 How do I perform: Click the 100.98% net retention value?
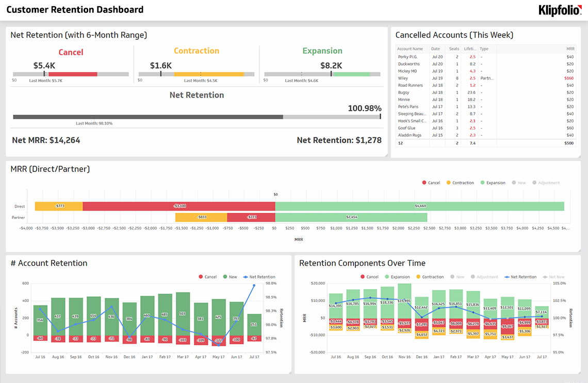coord(365,108)
